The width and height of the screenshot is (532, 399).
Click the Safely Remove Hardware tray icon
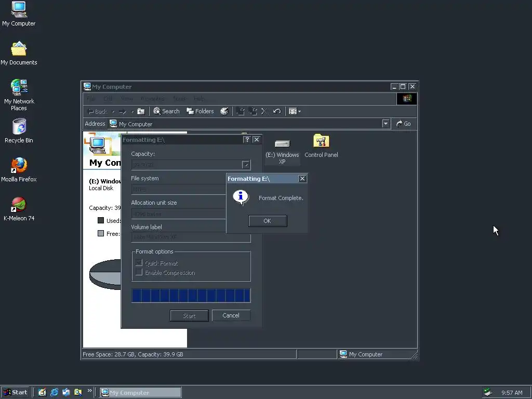(x=488, y=392)
